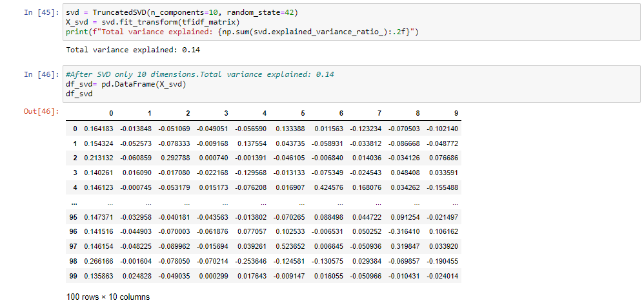The height and width of the screenshot is (305, 644).
Task: Click cell value 0.106162
Action: tap(444, 232)
